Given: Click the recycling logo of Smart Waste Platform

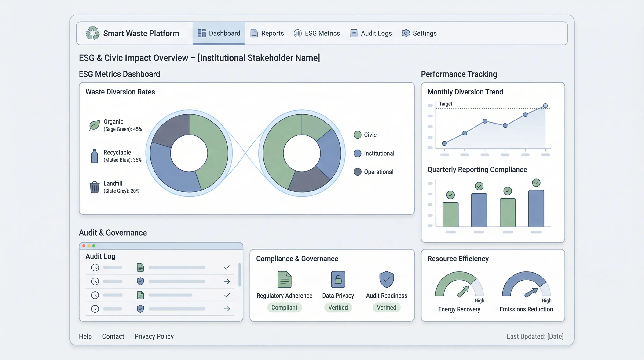Looking at the screenshot, I should (92, 33).
